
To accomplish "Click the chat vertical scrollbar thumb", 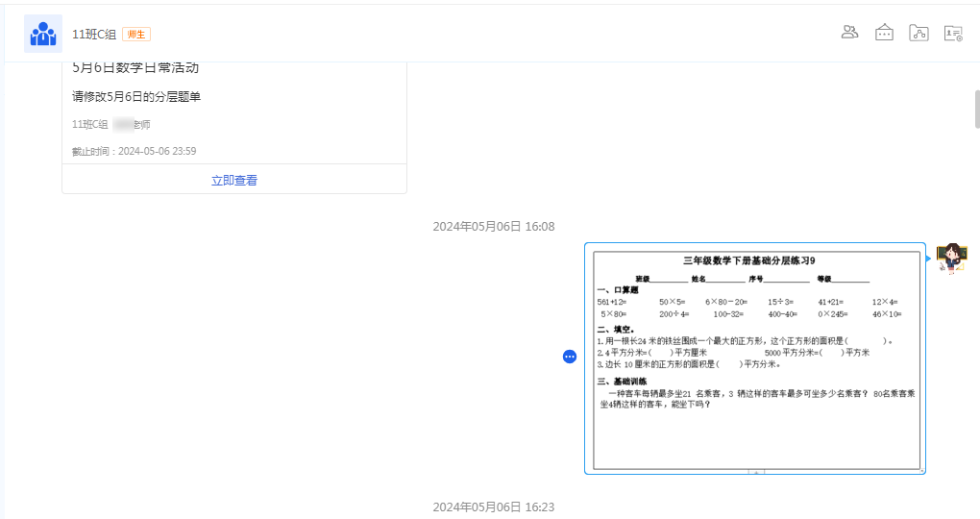I will coord(976,109).
